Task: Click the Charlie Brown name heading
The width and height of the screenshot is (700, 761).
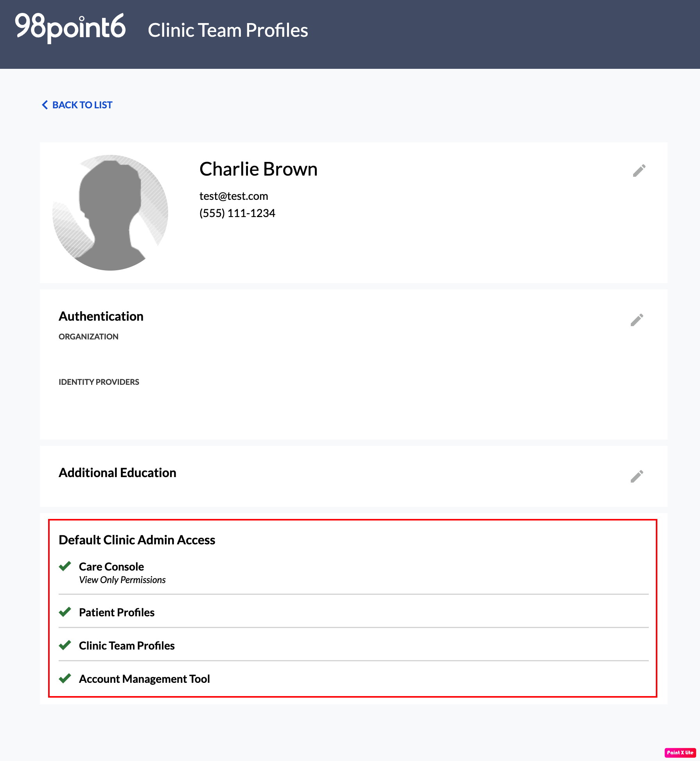Action: click(x=258, y=169)
